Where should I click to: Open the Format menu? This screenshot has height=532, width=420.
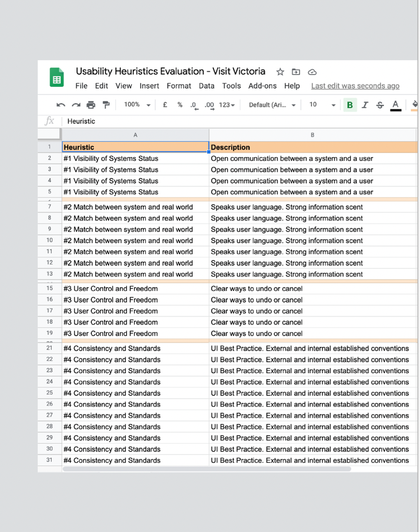[x=179, y=86]
